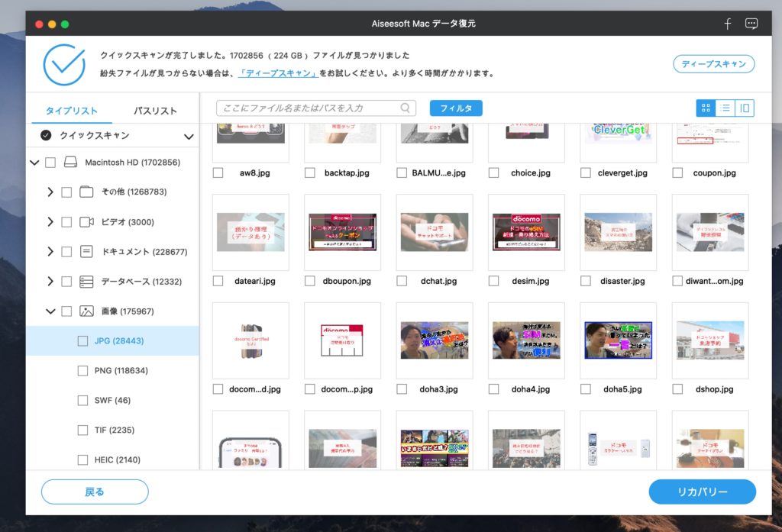Image resolution: width=782 pixels, height=532 pixels.
Task: Open the doha3.jpg thumbnail
Action: [x=435, y=340]
